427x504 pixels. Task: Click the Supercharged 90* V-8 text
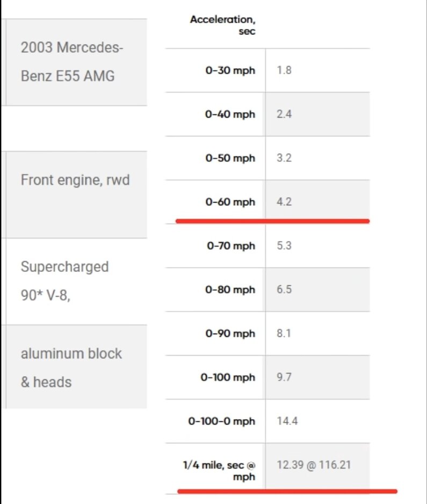pos(64,280)
